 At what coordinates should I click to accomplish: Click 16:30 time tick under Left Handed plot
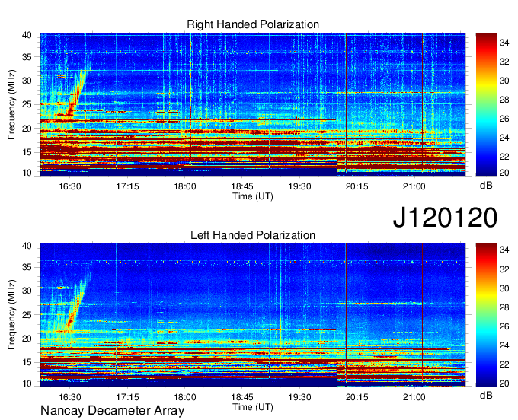pos(70,397)
